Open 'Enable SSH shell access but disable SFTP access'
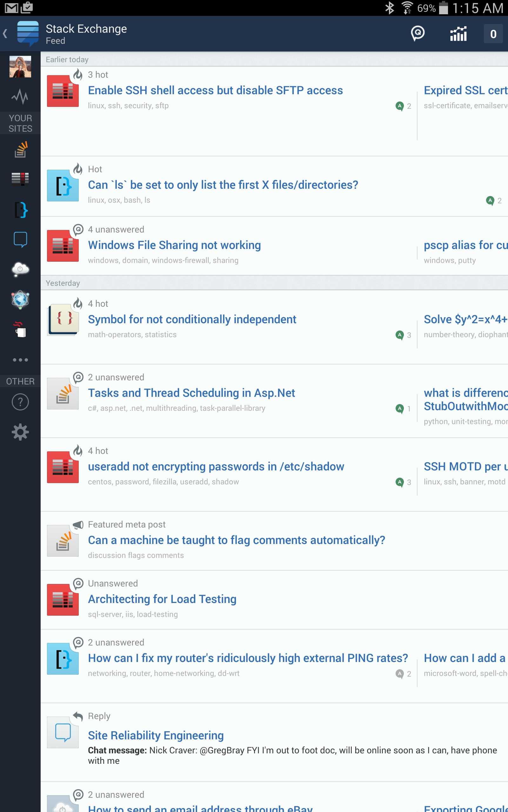Image resolution: width=508 pixels, height=812 pixels. coord(215,90)
